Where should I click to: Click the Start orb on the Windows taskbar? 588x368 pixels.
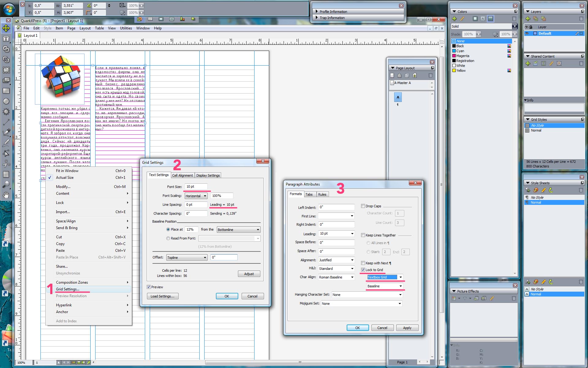pos(9,9)
